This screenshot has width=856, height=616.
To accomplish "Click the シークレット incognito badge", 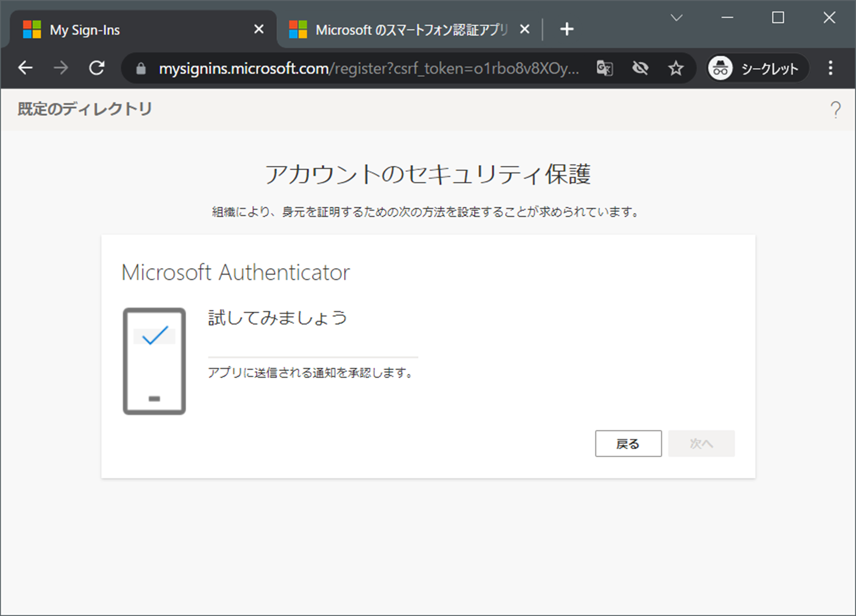I will [757, 68].
